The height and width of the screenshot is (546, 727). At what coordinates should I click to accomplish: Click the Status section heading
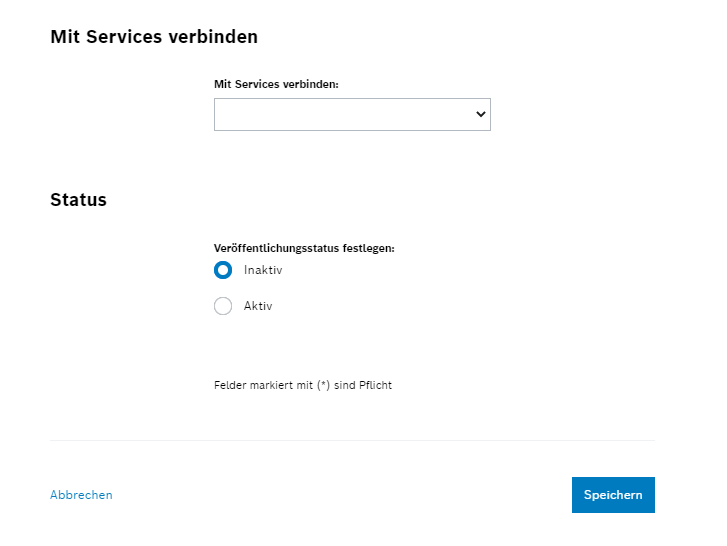point(78,200)
